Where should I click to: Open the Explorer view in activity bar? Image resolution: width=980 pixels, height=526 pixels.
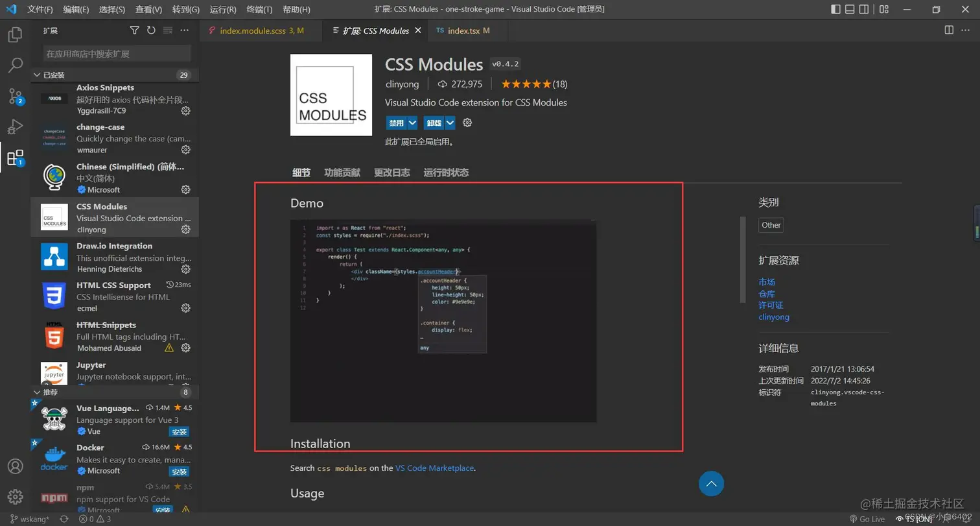[15, 34]
